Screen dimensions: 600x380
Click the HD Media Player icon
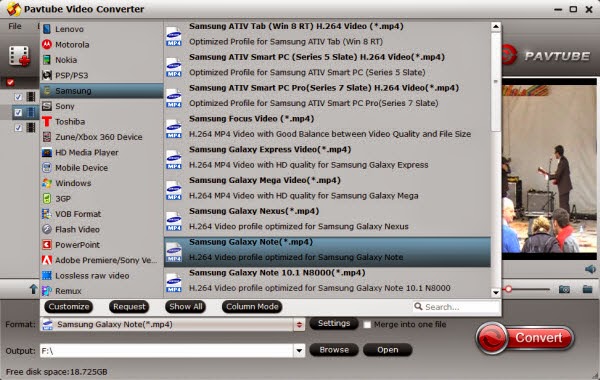47,152
